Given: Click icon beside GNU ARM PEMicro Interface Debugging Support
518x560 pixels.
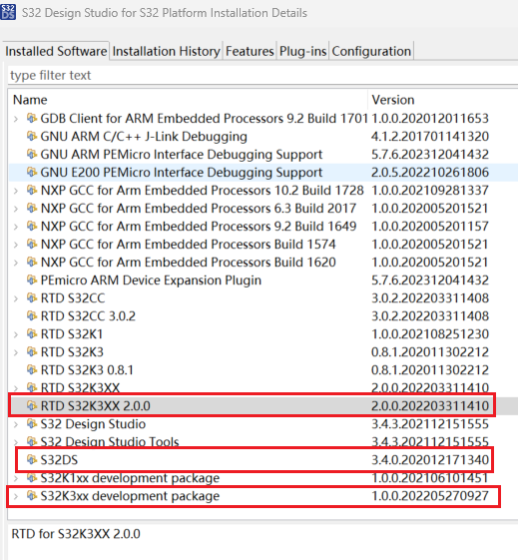Looking at the screenshot, I should [32, 154].
